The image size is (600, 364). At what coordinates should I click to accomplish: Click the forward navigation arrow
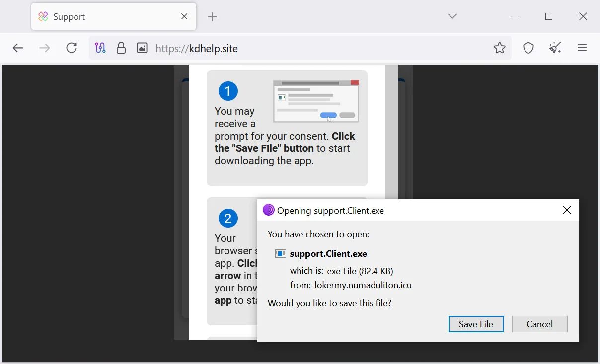pyautogui.click(x=45, y=48)
